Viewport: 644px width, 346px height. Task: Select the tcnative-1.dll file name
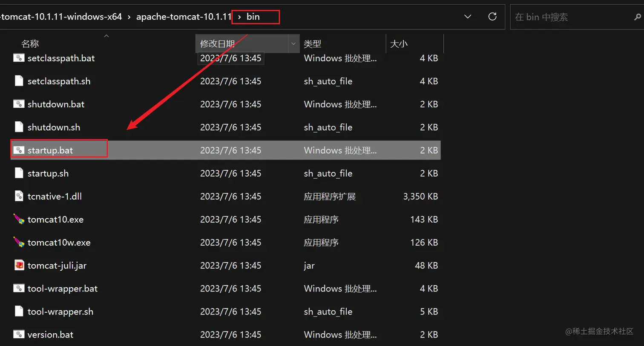tap(55, 196)
